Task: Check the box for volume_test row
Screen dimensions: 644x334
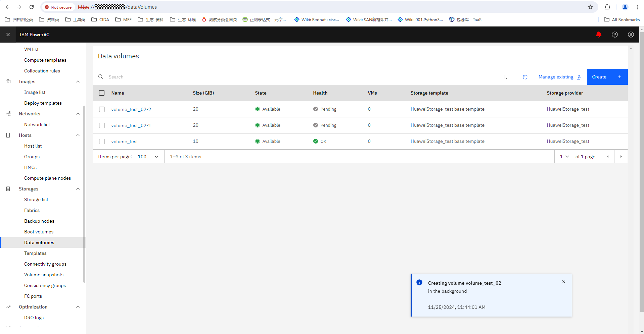Action: click(102, 142)
